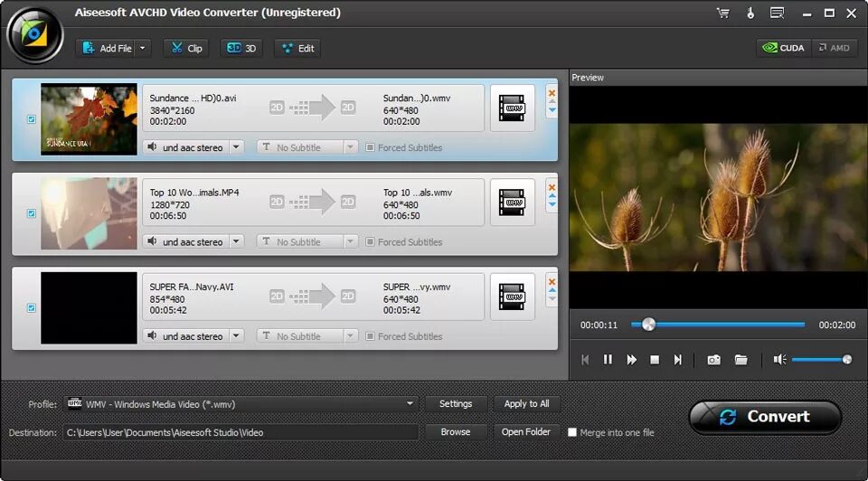Remove the SUPER FA Navy file with orange X

552,282
